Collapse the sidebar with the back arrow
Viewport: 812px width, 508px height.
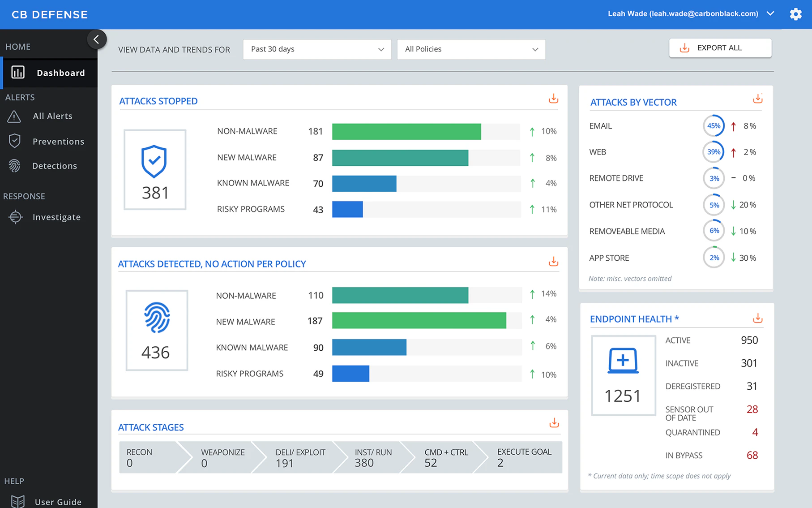pyautogui.click(x=97, y=39)
